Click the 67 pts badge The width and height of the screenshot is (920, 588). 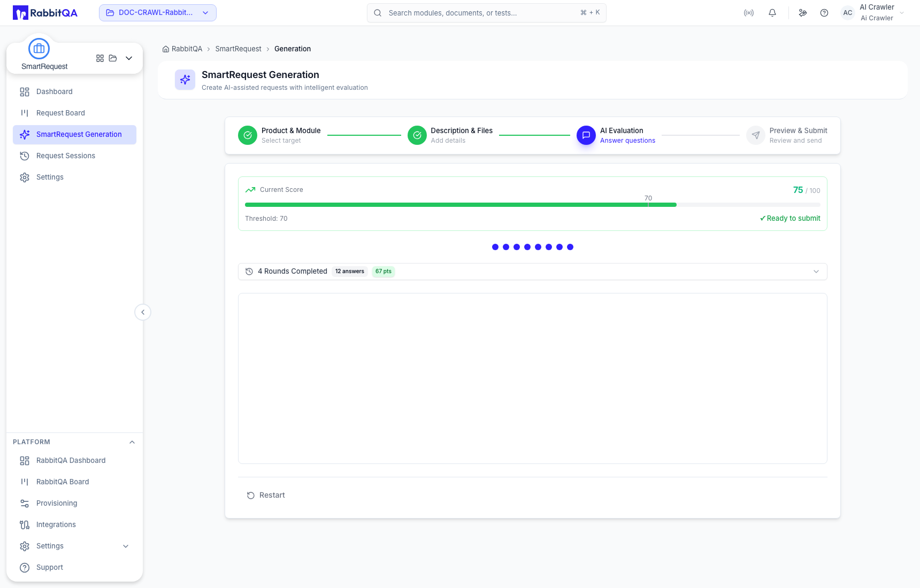pos(384,272)
